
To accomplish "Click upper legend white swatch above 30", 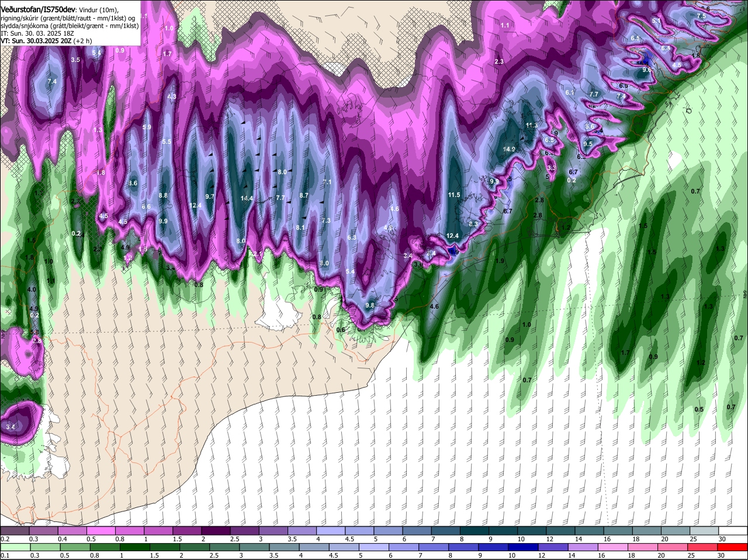I will (x=733, y=530).
